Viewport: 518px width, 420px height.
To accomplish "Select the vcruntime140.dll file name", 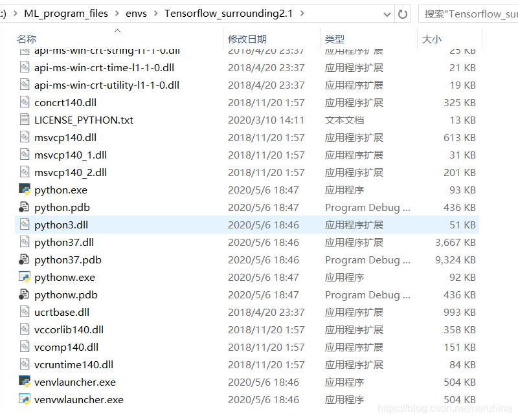I will click(x=74, y=365).
